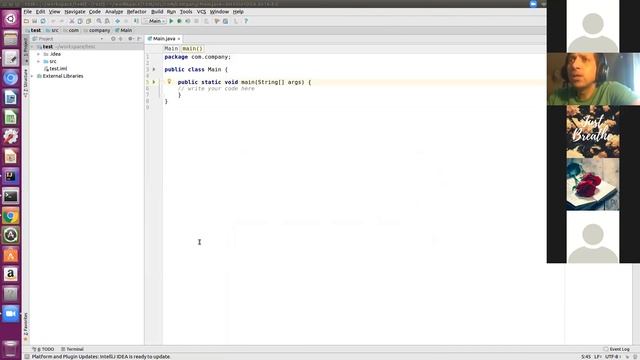Screen dimensions: 640x360
Task: Open the Refactor menu
Action: point(136,12)
